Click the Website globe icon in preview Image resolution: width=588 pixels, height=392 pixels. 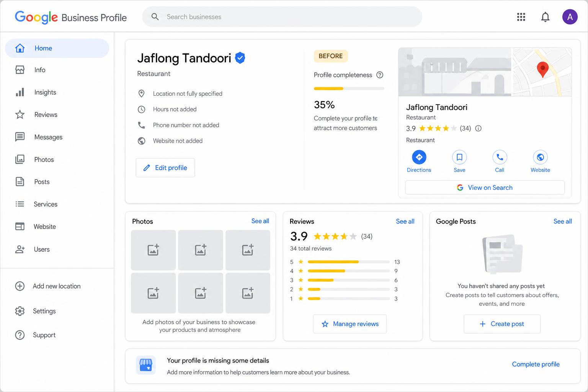[x=540, y=157]
